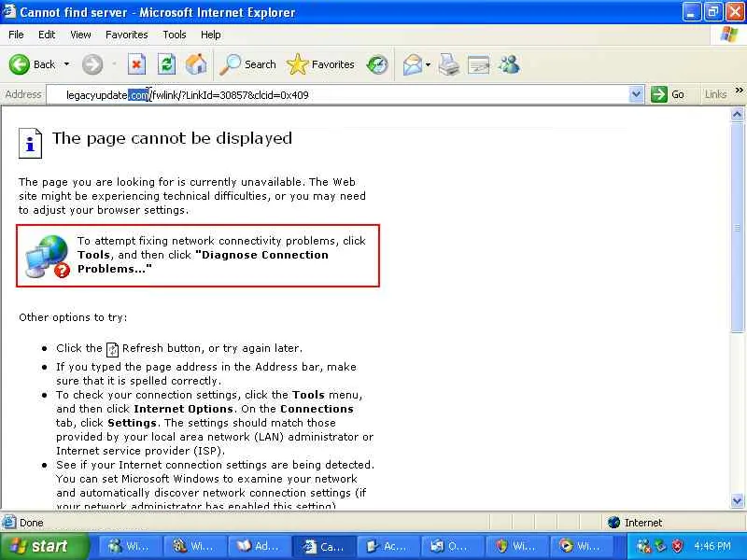Switch to the Wi... Media Player taskbar window
The width and height of the screenshot is (747, 560).
(581, 546)
